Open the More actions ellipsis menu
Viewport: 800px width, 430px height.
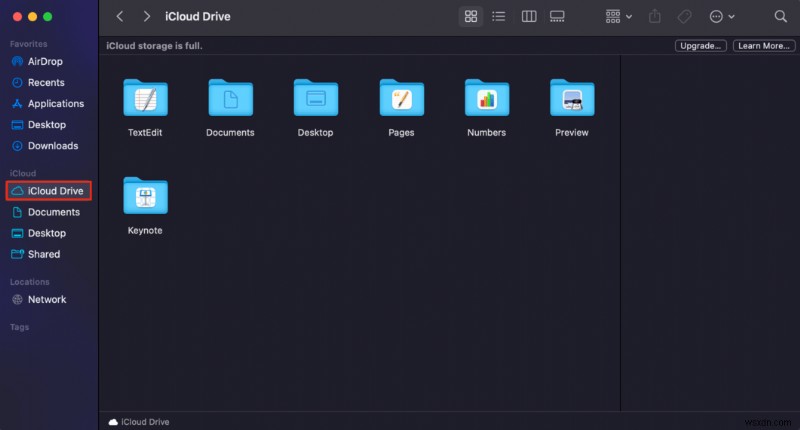[721, 17]
